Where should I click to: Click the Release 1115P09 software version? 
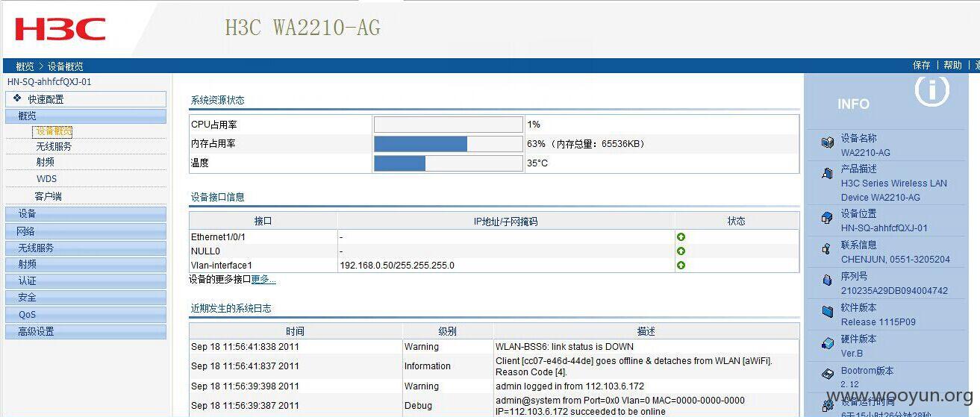[878, 322]
